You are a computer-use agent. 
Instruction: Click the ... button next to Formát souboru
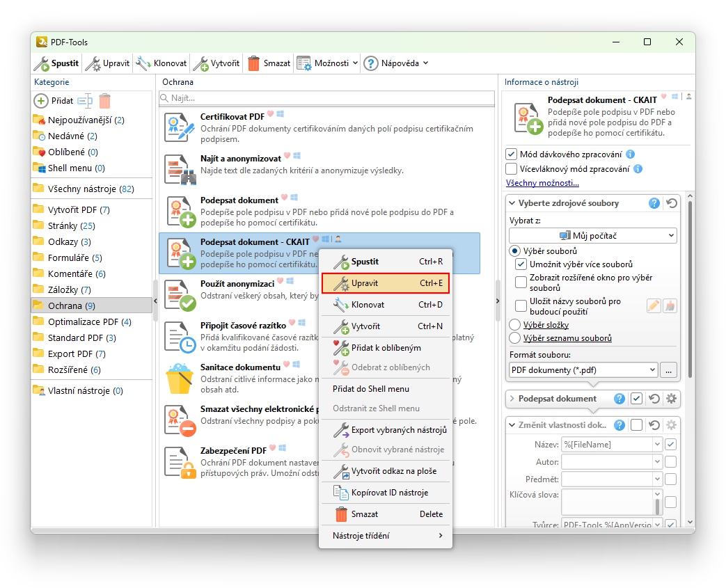(x=669, y=370)
